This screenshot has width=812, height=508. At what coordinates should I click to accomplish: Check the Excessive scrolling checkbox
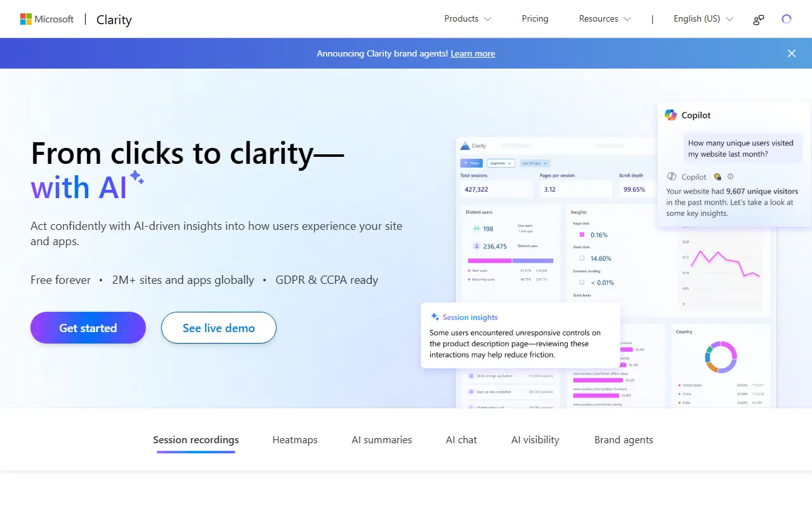[x=582, y=282]
